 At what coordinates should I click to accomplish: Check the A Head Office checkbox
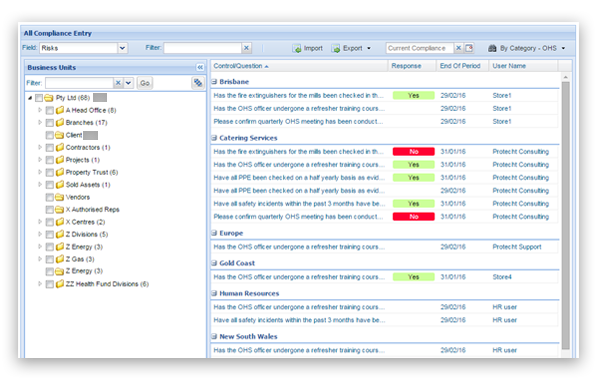click(x=49, y=111)
